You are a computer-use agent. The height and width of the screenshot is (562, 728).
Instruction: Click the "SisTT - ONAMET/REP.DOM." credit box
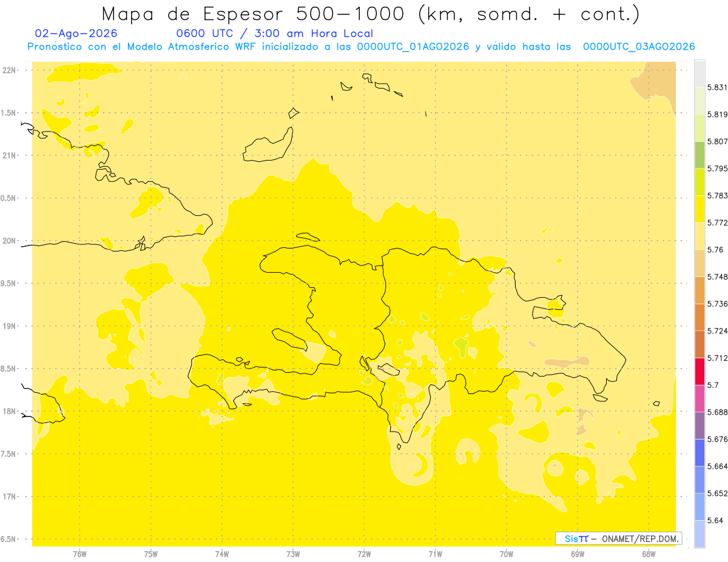pyautogui.click(x=619, y=538)
